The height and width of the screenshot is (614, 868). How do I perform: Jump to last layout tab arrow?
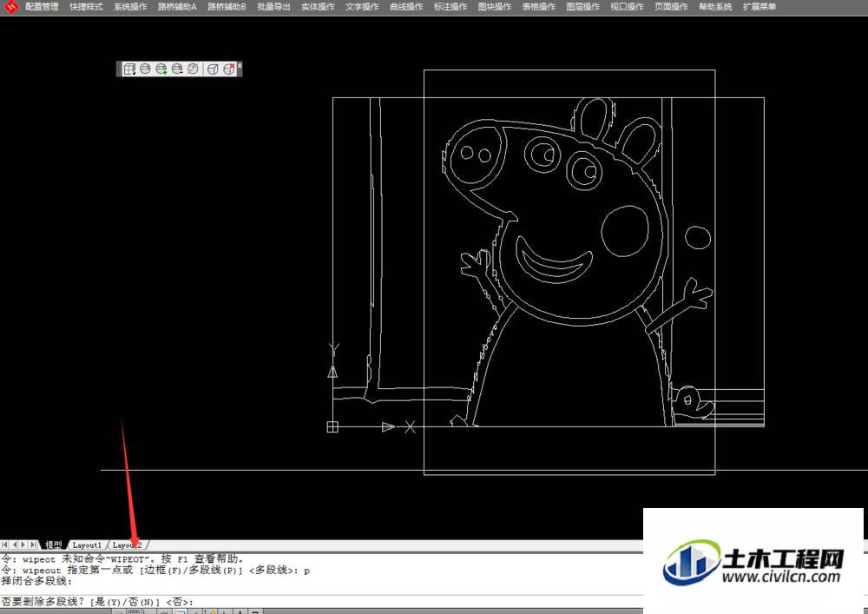click(33, 545)
